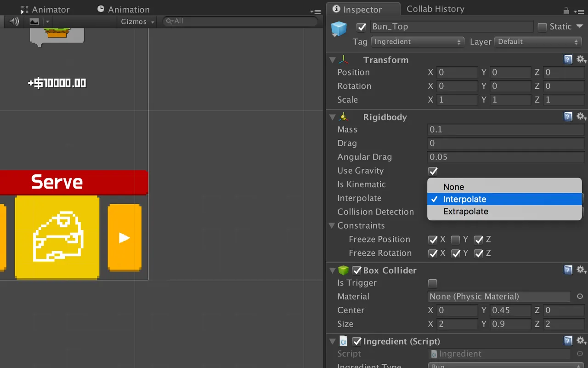Open the Tag dropdown showing Ingredient
This screenshot has height=368, width=588.
coord(418,42)
